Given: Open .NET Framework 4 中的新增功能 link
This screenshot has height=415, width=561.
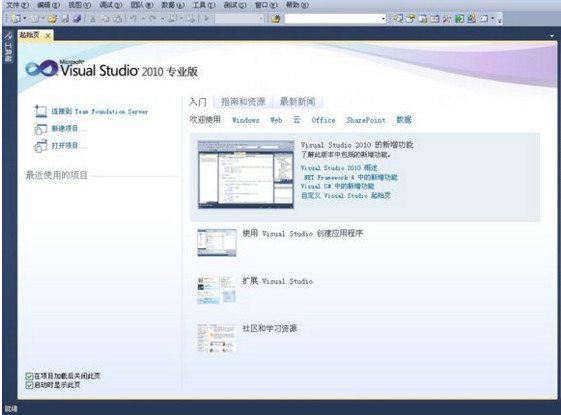Looking at the screenshot, I should tap(350, 177).
